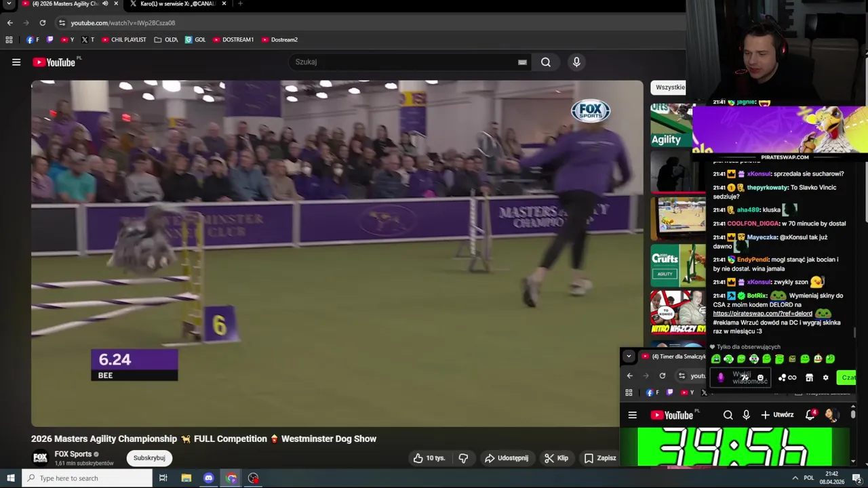This screenshot has height=488, width=868.
Task: Open the X T bookmark
Action: click(87, 40)
